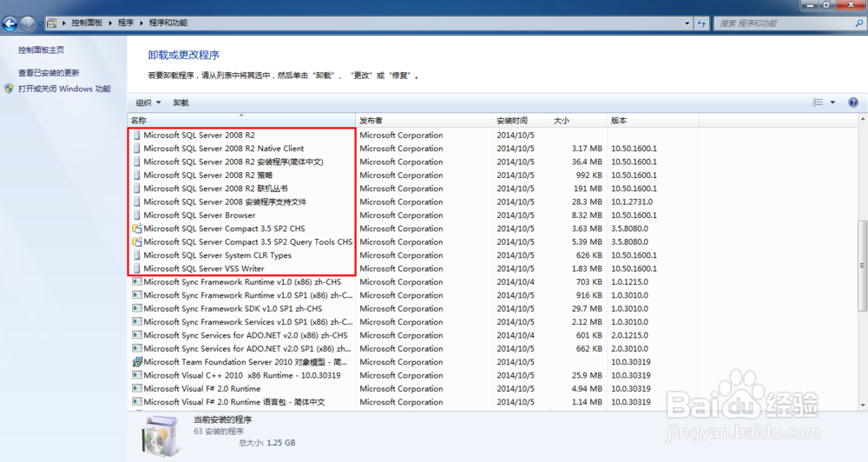Click the shield icon next to Windows 功能

coord(9,89)
